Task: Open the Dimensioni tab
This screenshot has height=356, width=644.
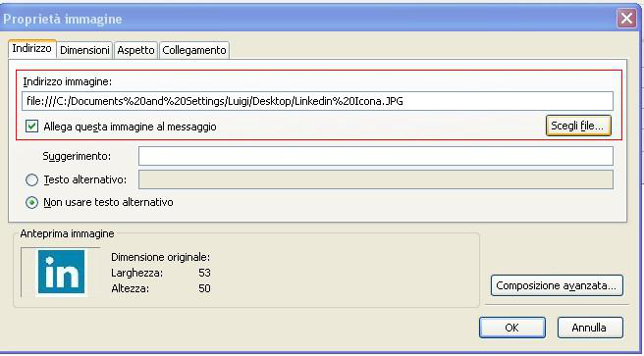Action: [x=84, y=50]
